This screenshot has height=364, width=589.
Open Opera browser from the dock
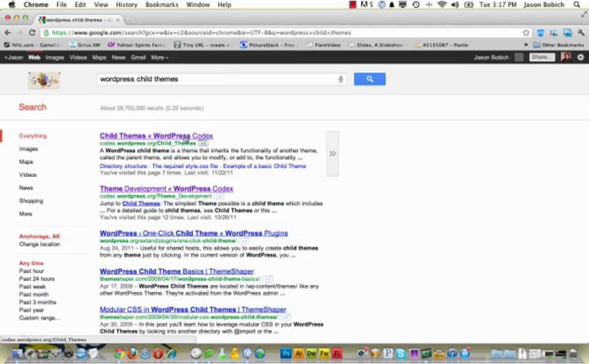(x=158, y=353)
